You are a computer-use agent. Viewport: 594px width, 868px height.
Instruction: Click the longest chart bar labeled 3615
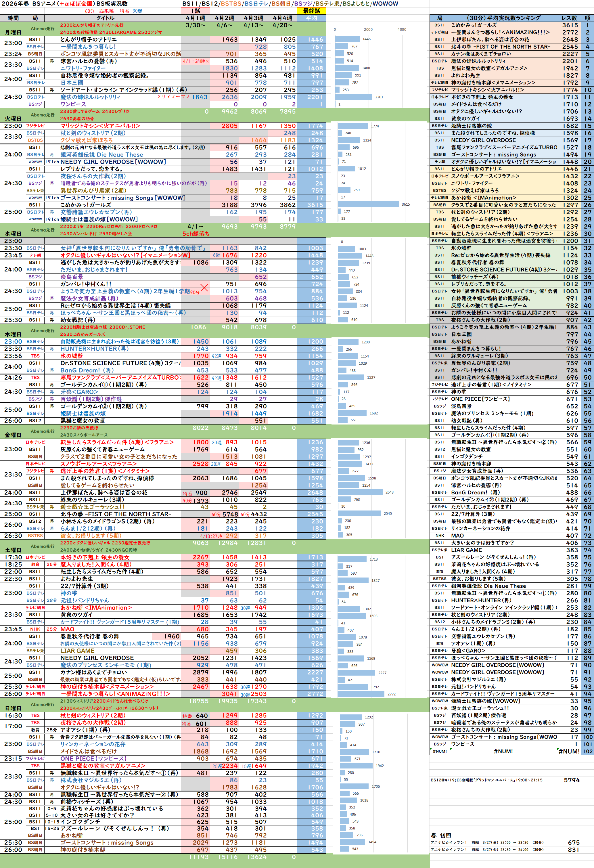(368, 205)
